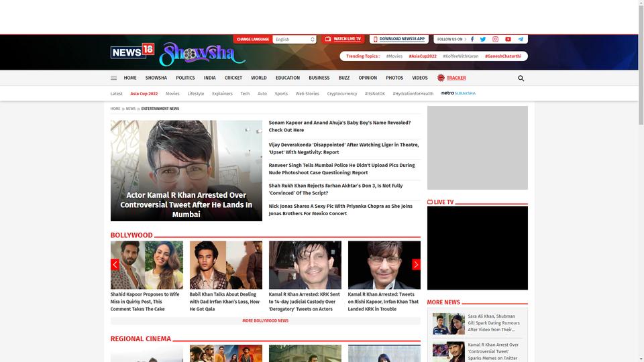
Task: Open the CRICKET menu item
Action: coord(233,78)
